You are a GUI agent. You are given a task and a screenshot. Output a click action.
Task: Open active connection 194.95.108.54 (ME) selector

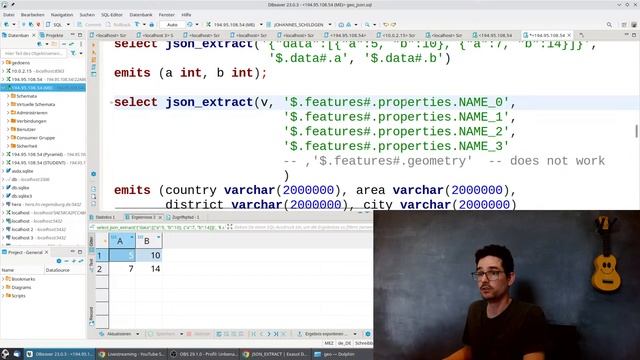234,24
